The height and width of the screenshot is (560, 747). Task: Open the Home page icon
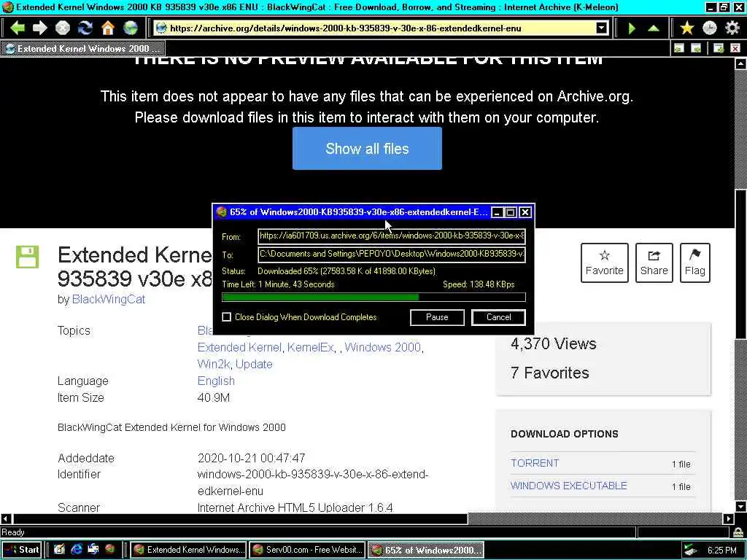108,28
